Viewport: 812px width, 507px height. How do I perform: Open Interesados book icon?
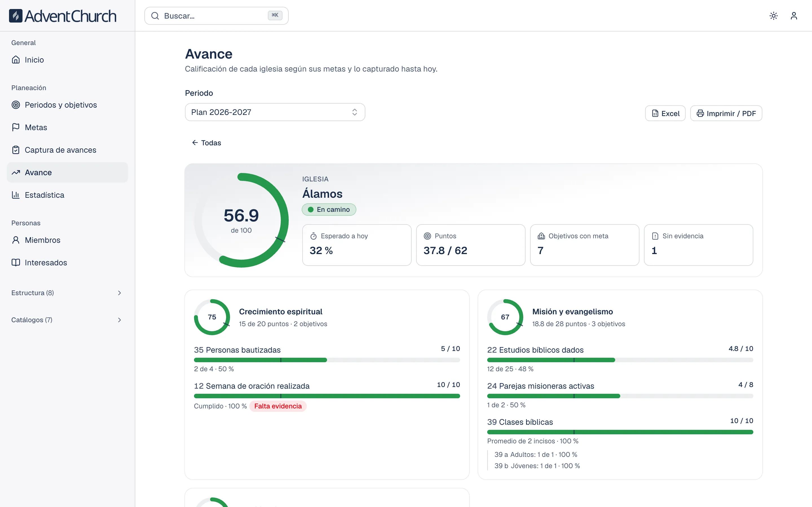point(16,263)
